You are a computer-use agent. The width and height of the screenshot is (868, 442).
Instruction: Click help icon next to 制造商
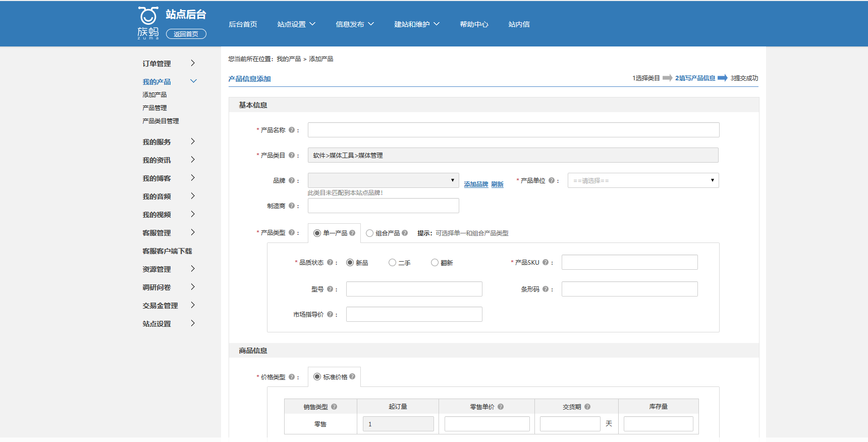pyautogui.click(x=292, y=206)
